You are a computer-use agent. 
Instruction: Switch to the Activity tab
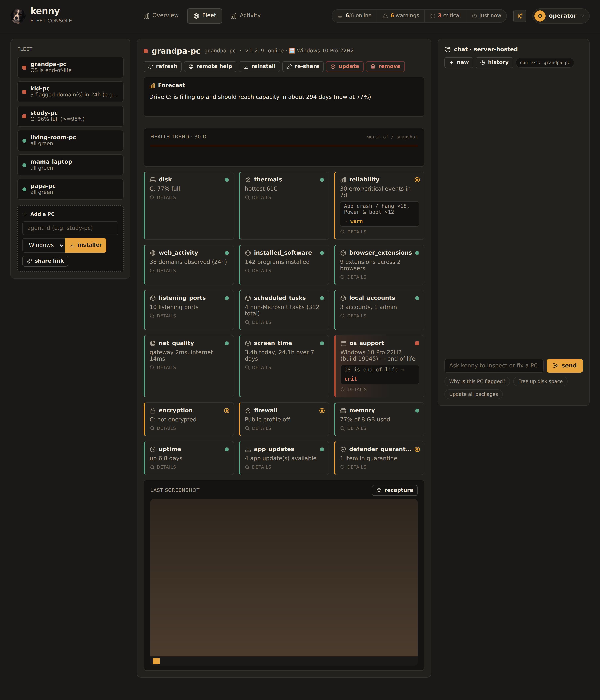coord(246,16)
